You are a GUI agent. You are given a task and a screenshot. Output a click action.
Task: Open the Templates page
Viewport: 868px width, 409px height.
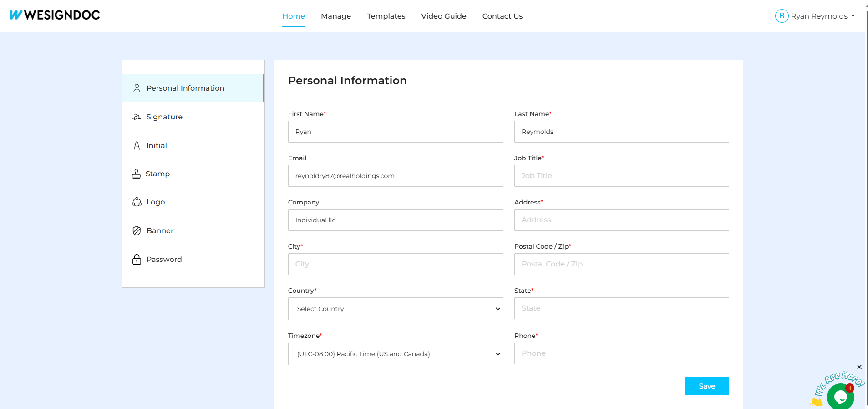pyautogui.click(x=386, y=16)
